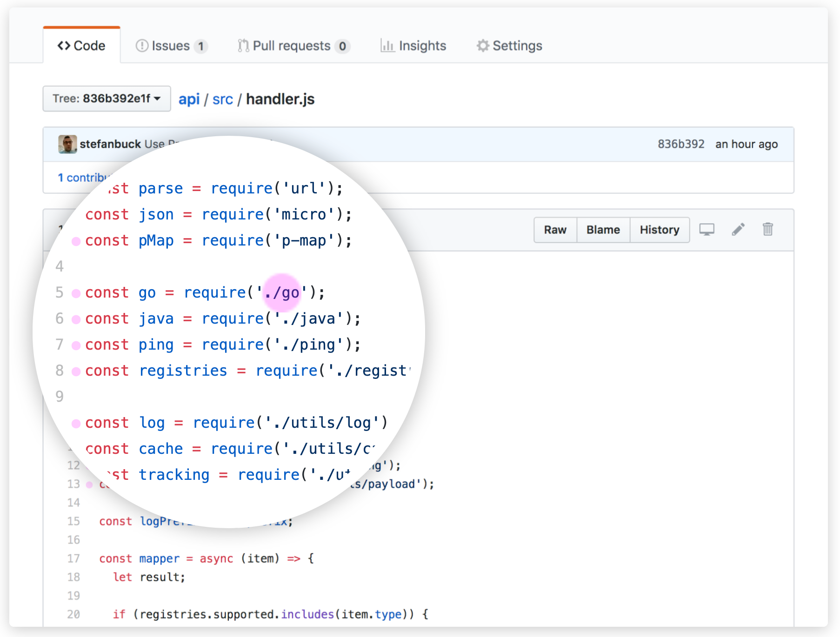Edit the file with pencil icon
This screenshot has width=840, height=637.
pos(738,229)
